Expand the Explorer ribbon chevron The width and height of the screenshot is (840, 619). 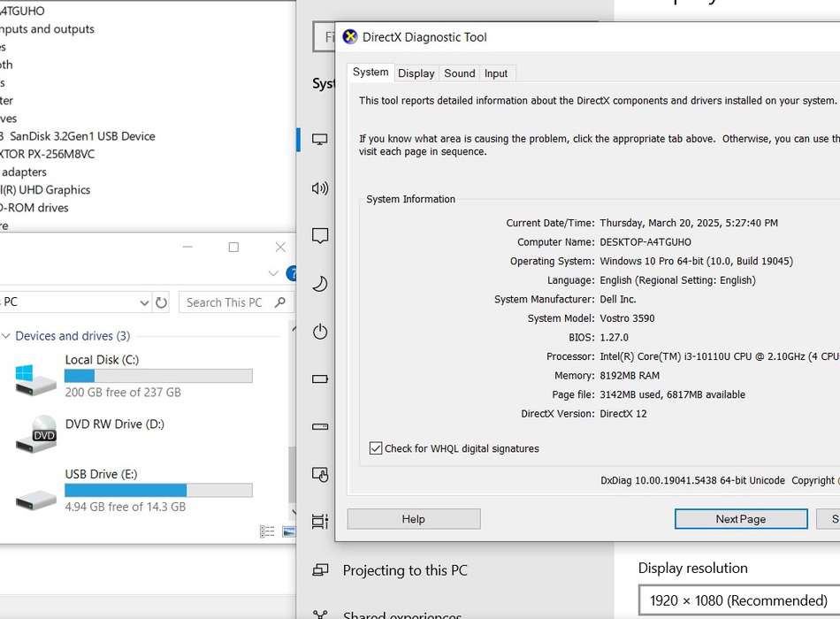click(273, 273)
